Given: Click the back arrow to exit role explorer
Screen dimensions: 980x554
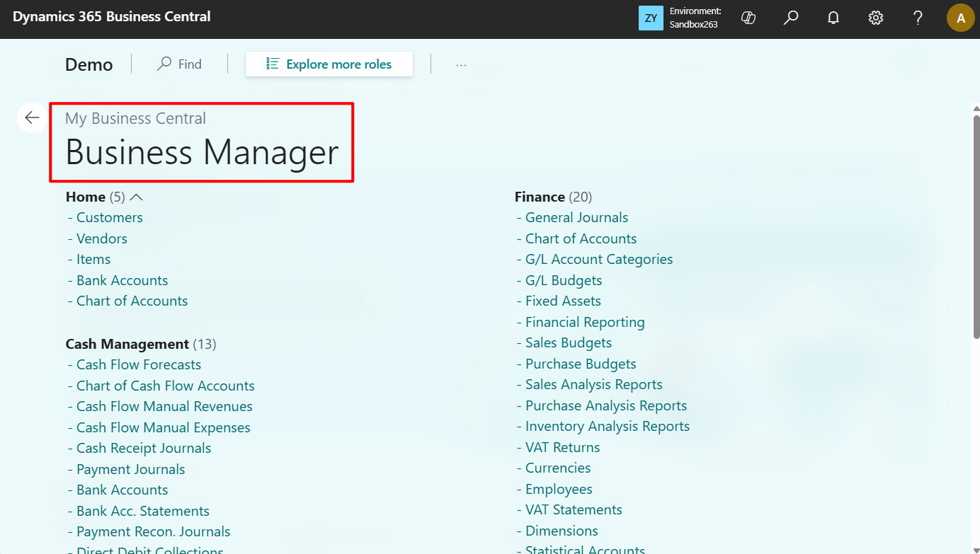Looking at the screenshot, I should pos(31,117).
